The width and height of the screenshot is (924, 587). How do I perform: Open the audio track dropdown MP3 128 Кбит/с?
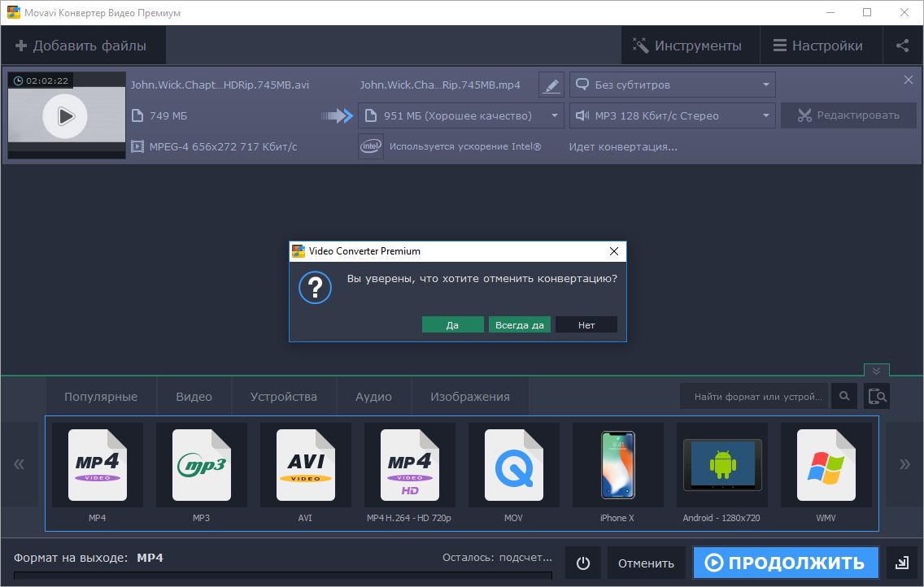[x=673, y=115]
